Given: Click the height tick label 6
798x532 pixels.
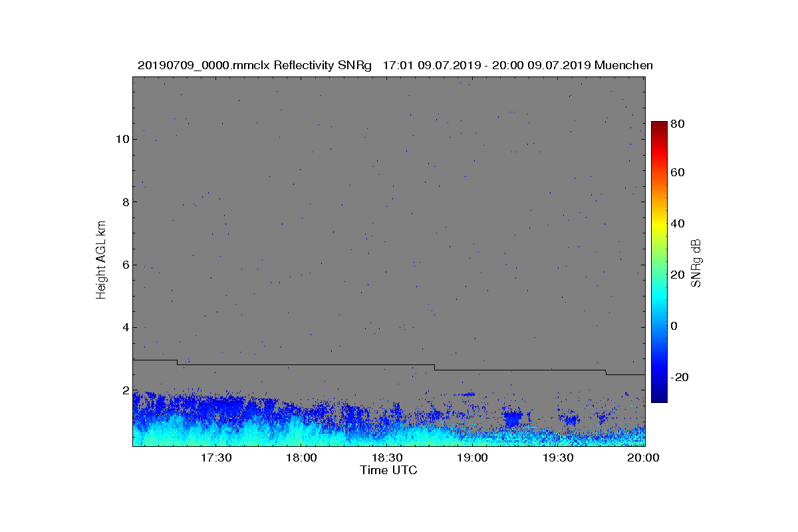Looking at the screenshot, I should point(125,265).
